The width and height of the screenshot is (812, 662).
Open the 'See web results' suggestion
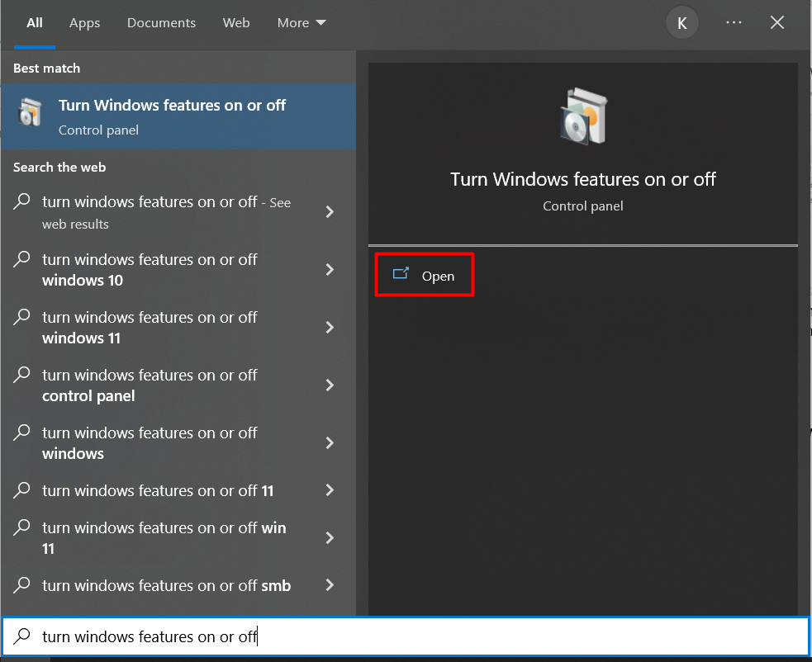(178, 212)
